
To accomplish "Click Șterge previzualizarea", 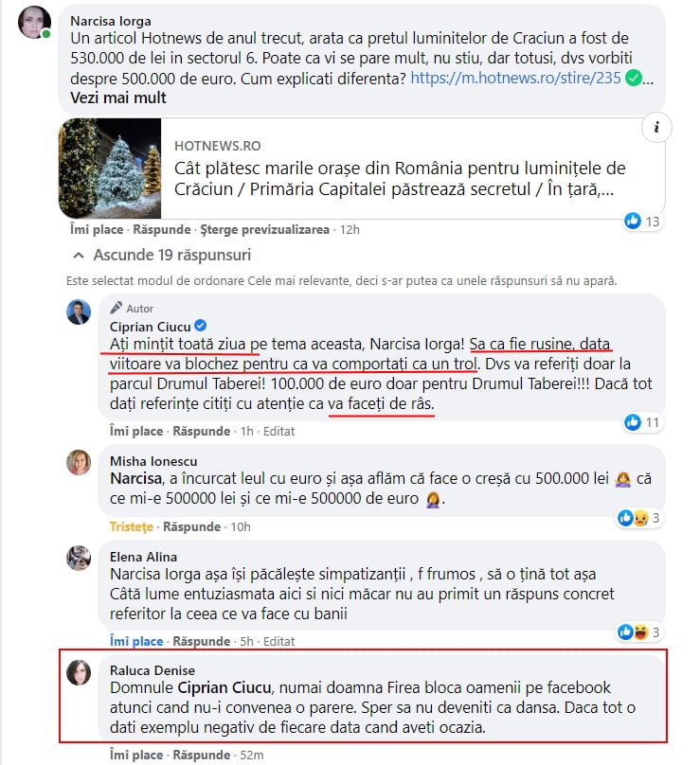I will [x=265, y=230].
